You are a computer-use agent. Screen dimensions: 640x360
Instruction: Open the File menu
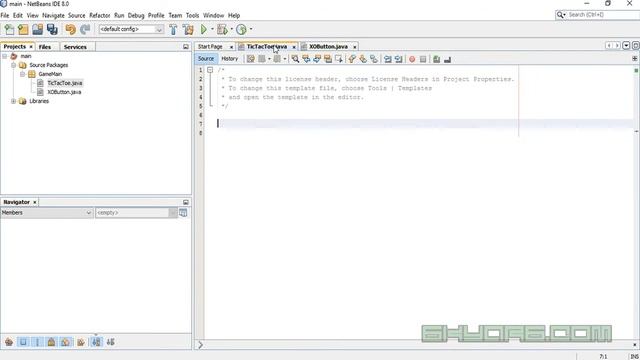(x=5, y=16)
